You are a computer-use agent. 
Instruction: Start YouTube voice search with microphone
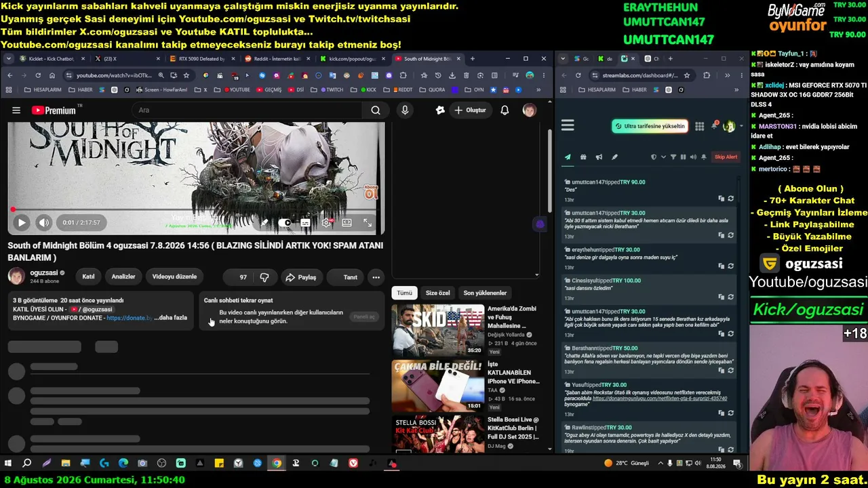point(405,110)
